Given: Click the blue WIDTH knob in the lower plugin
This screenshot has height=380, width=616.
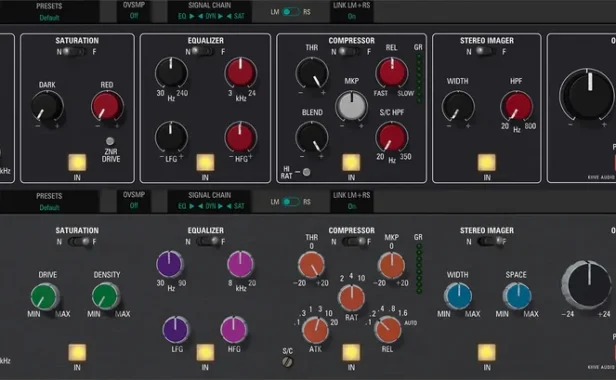Looking at the screenshot, I should [x=458, y=296].
